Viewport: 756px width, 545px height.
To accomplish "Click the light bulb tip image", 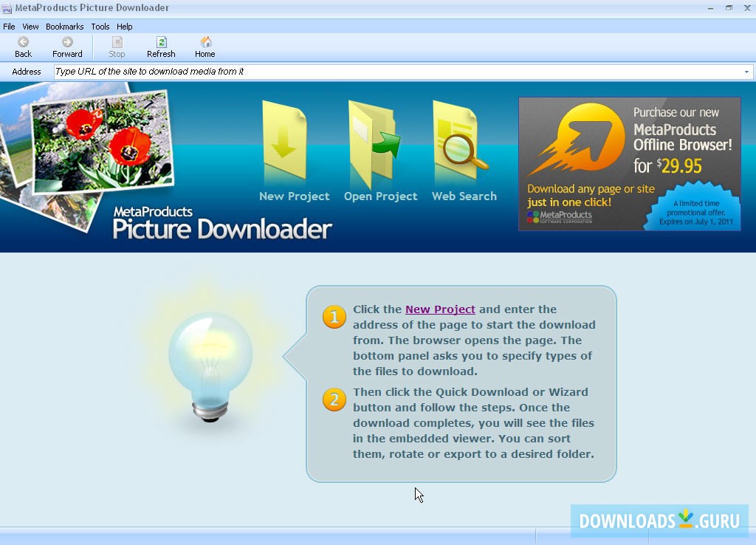I will 210,366.
